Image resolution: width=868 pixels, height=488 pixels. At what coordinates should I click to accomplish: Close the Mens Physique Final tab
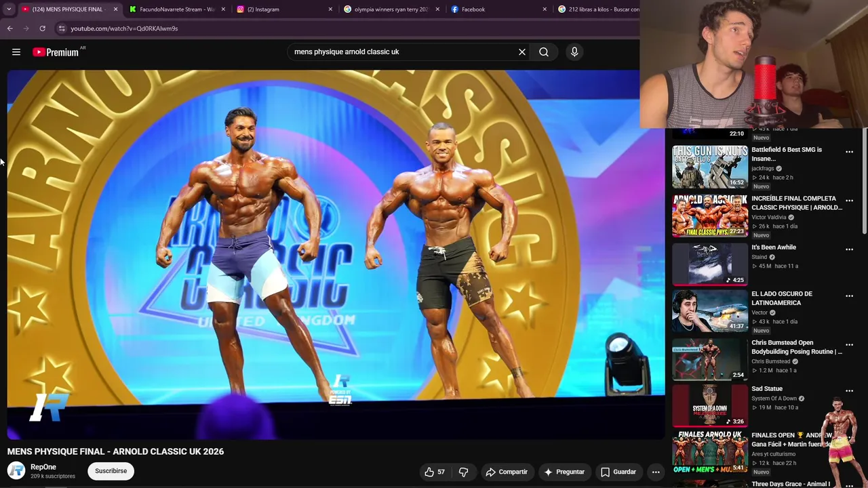point(115,9)
